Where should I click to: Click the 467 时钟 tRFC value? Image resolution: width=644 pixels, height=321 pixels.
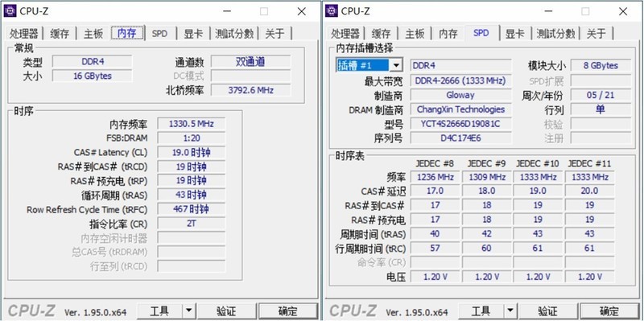(x=192, y=209)
